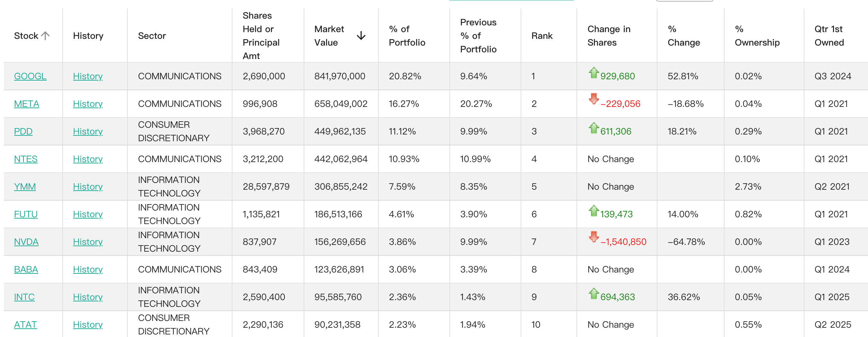868x337 pixels.
Task: Click the descending sort arrow beside Market Value
Action: pos(361,35)
